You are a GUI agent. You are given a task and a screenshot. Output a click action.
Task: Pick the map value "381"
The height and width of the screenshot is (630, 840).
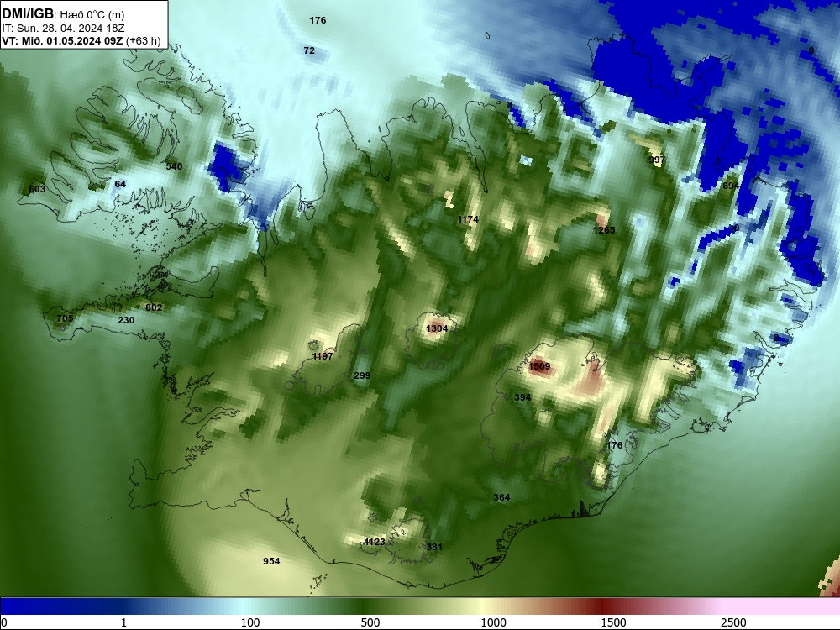click(x=434, y=547)
